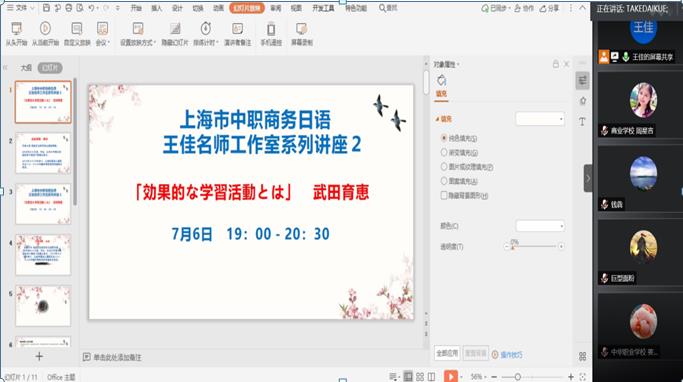This screenshot has height=382, width=683.
Task: Click the orange play slideshow button in status bar
Action: point(451,376)
